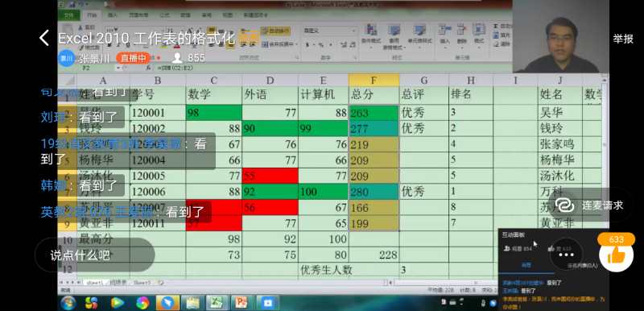Tap the 举报 report link

[x=623, y=39]
